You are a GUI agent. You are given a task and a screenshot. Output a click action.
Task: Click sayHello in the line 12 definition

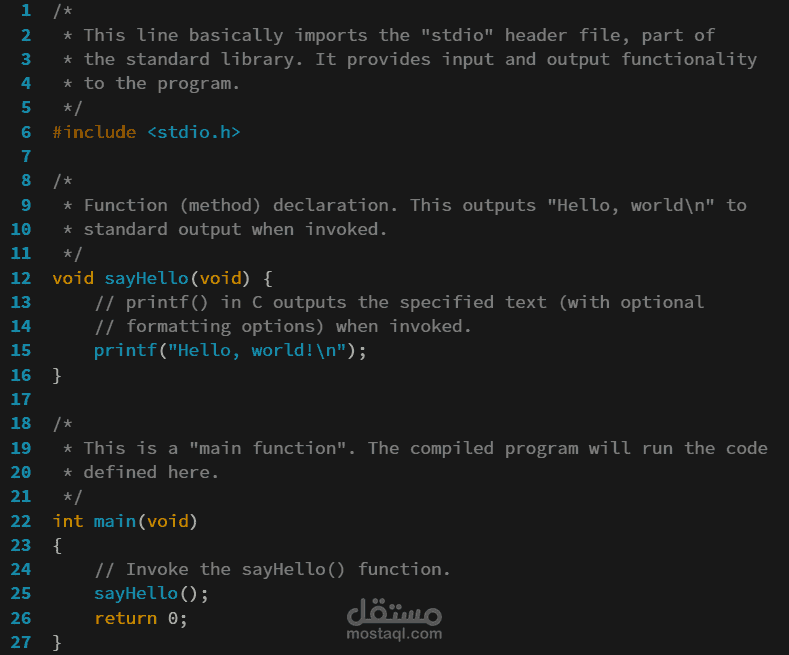(147, 277)
